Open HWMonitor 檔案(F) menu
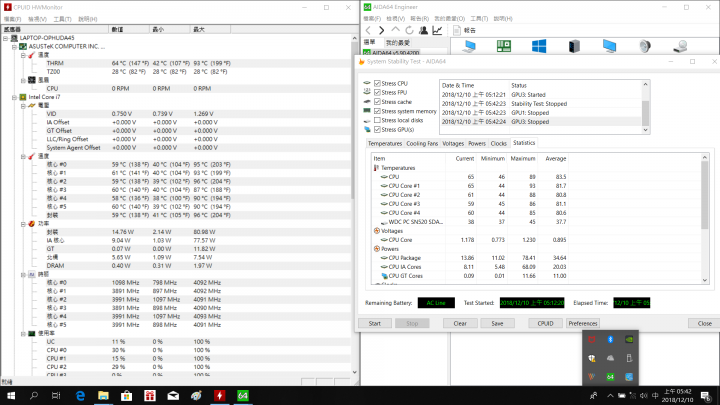Image resolution: width=720 pixels, height=405 pixels. tap(12, 19)
